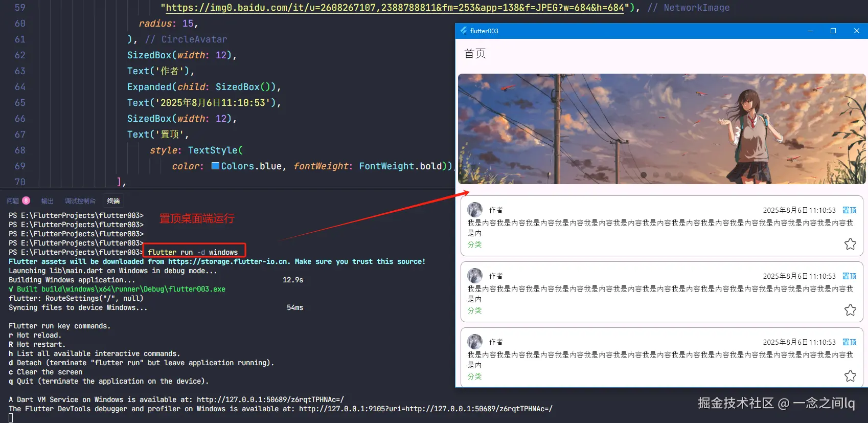Click the star icon on the third card
This screenshot has height=423, width=868.
click(x=850, y=376)
